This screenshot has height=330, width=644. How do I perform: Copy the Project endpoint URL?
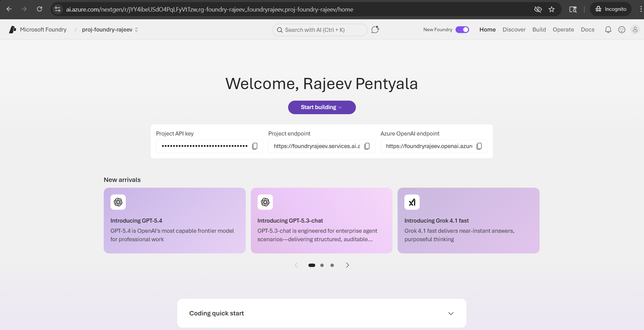pyautogui.click(x=367, y=146)
